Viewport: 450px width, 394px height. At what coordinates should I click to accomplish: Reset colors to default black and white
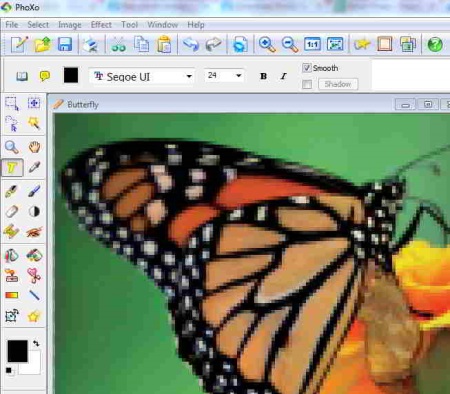[9, 370]
